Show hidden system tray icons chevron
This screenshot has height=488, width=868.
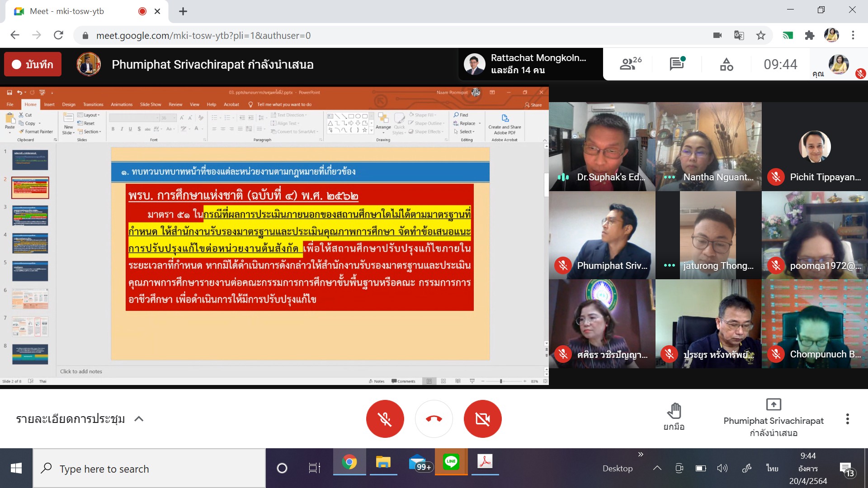[x=657, y=468]
